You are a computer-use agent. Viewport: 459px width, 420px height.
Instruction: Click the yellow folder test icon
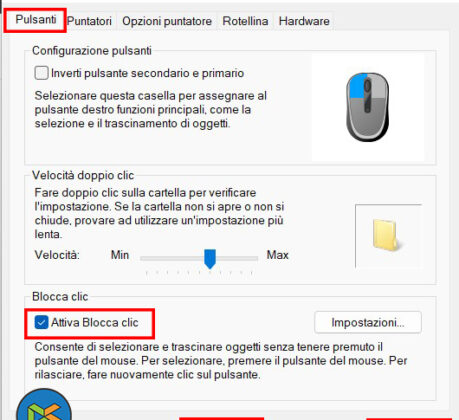point(387,235)
